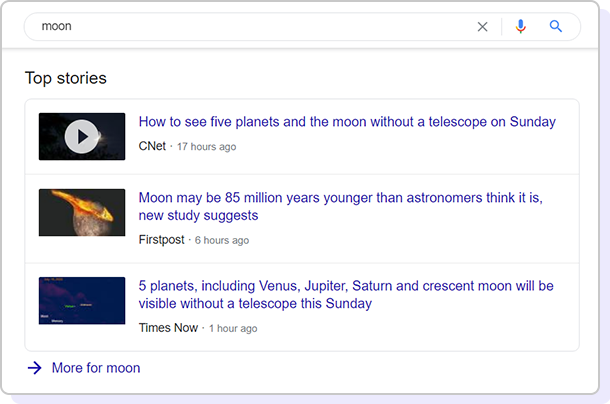Click the CNet source label
Image resolution: width=610 pixels, height=404 pixels.
pyautogui.click(x=152, y=146)
